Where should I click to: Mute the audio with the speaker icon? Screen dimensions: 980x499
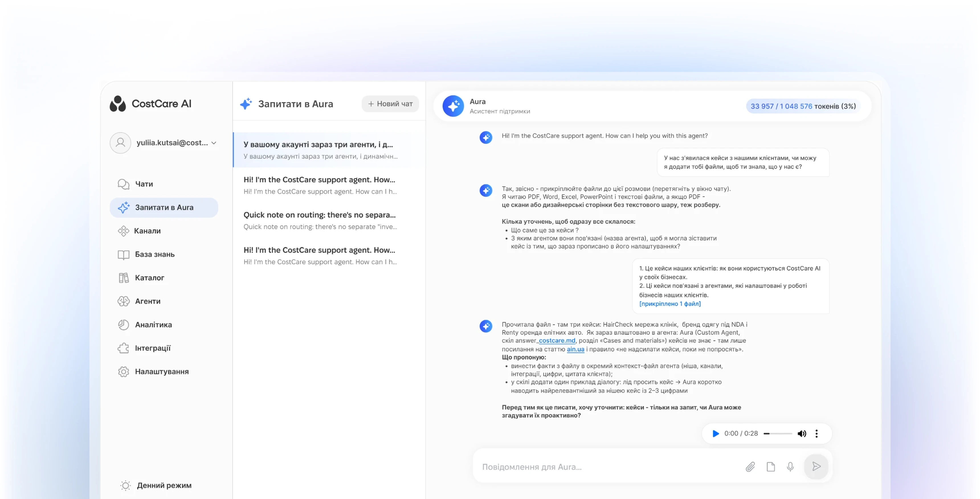point(802,433)
